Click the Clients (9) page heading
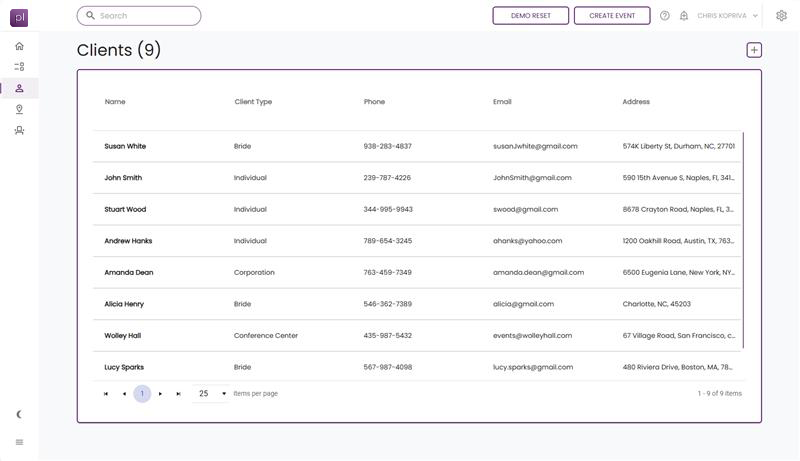Image resolution: width=800 pixels, height=461 pixels. tap(119, 50)
